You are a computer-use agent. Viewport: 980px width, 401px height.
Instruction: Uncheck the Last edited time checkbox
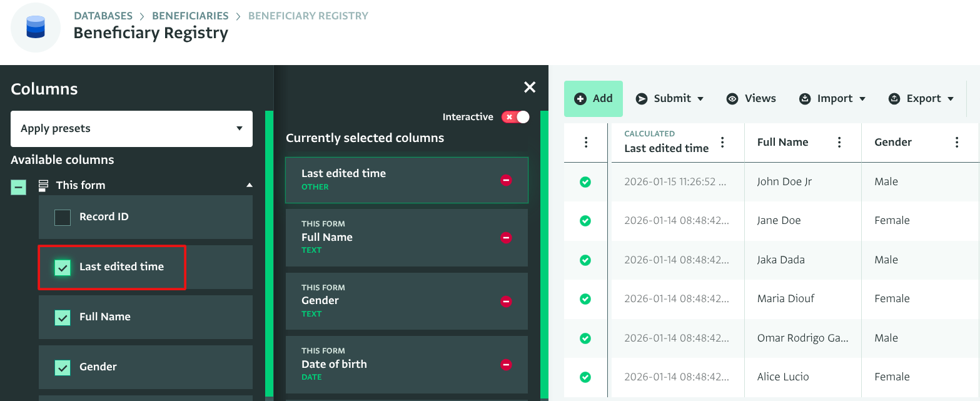coord(63,267)
